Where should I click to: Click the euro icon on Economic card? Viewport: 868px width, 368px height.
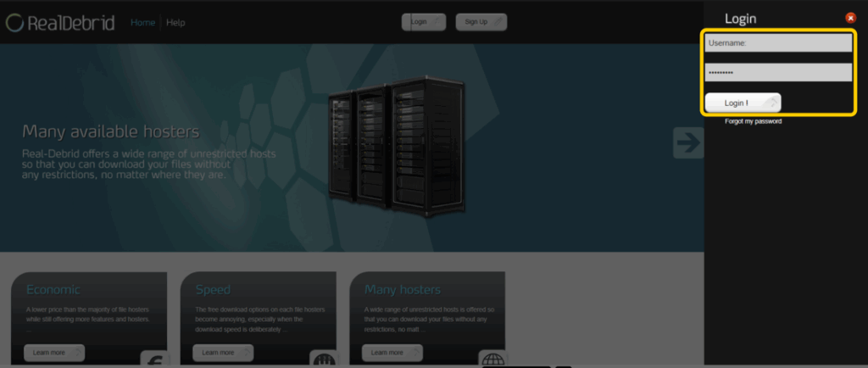coord(153,360)
